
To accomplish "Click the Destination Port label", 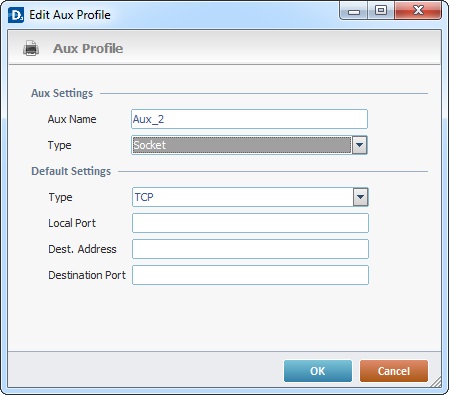I will [x=87, y=275].
